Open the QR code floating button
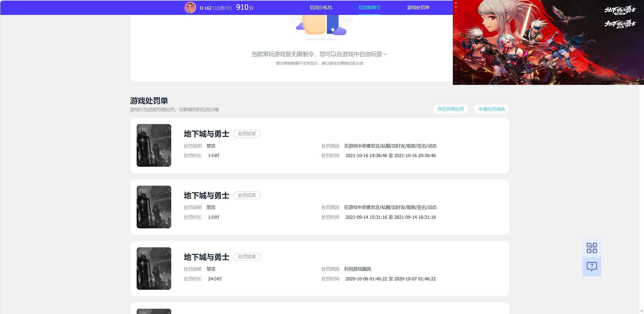The width and height of the screenshot is (644, 314). [592, 248]
